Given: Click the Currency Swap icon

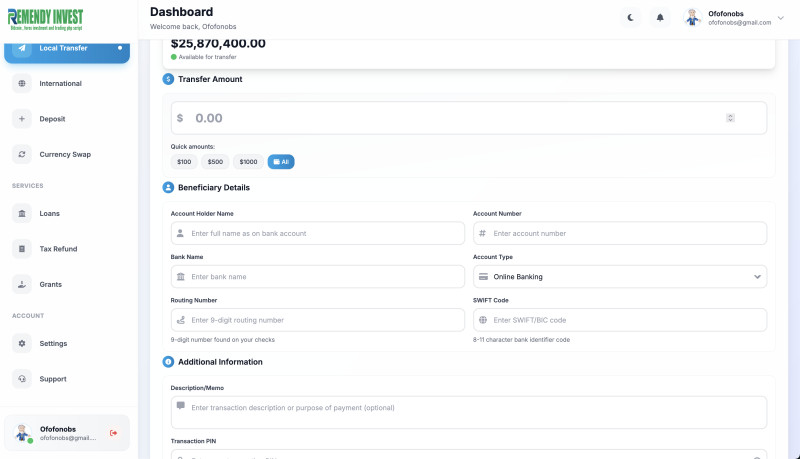Looking at the screenshot, I should coord(22,154).
